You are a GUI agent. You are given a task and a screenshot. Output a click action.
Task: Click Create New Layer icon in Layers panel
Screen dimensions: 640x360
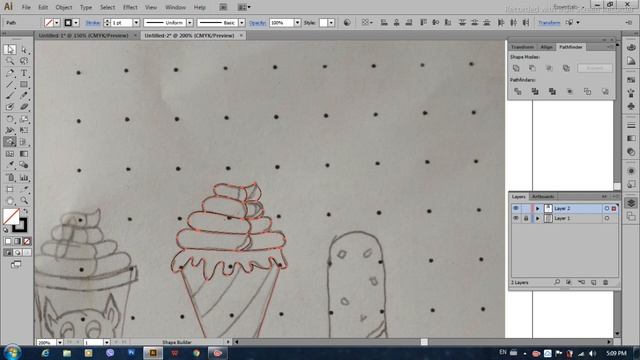(594, 282)
